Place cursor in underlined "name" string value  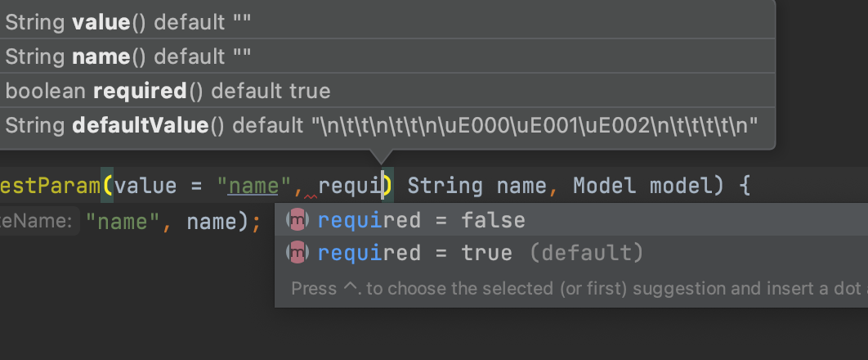(x=253, y=186)
